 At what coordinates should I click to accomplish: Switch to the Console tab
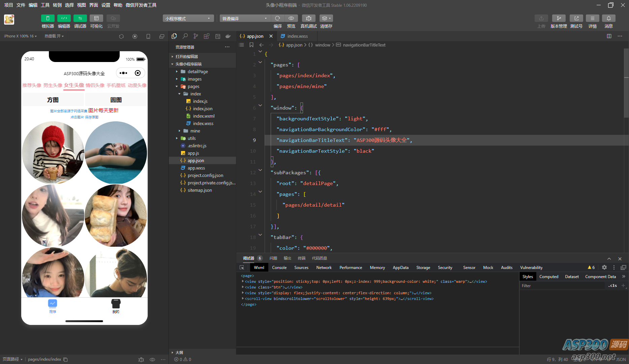point(279,267)
